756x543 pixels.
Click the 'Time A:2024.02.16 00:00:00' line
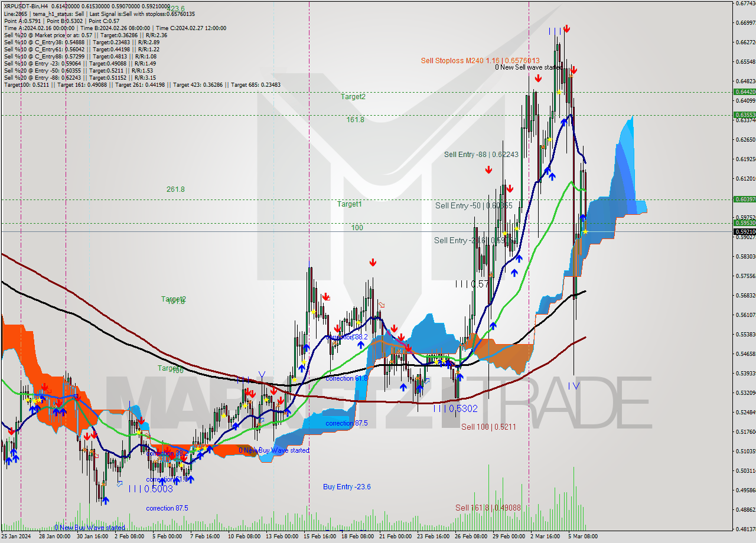(x=115, y=28)
